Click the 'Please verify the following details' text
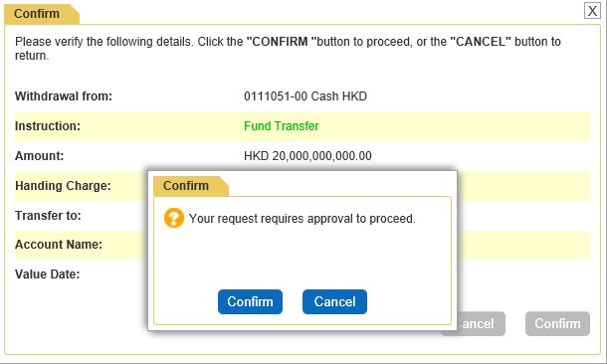 click(103, 42)
